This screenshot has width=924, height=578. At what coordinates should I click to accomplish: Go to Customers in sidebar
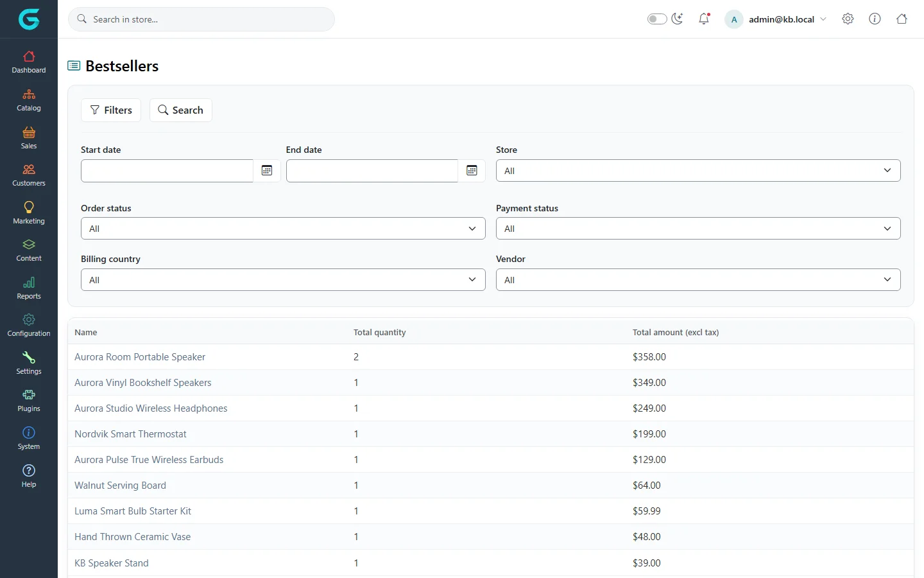click(x=29, y=175)
